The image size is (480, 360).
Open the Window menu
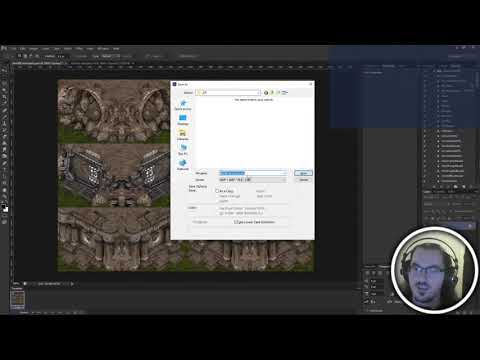tap(103, 49)
